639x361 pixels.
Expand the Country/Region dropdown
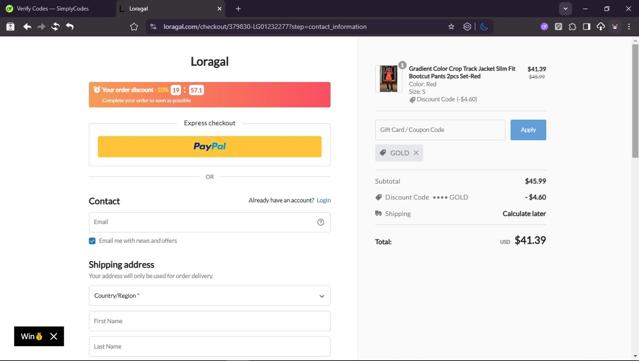209,296
